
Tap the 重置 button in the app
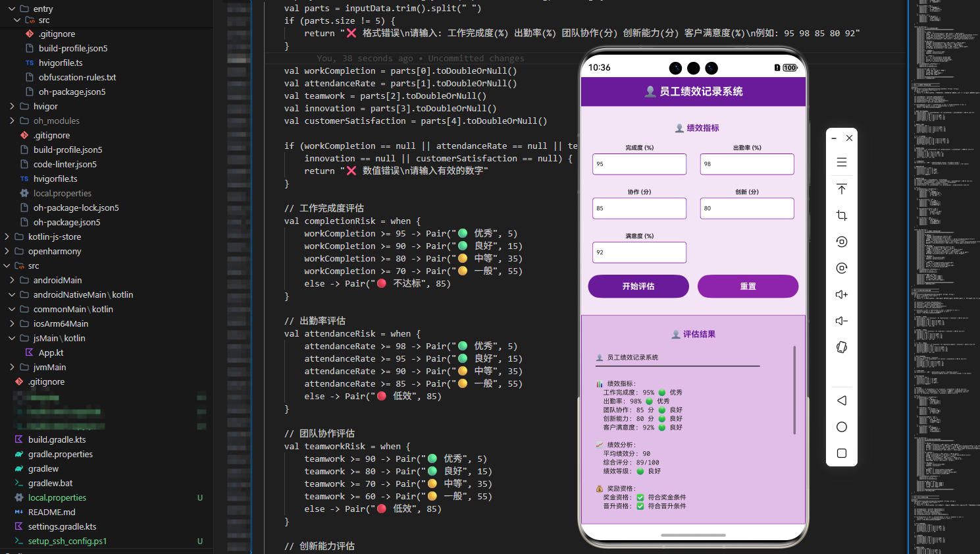pos(748,287)
